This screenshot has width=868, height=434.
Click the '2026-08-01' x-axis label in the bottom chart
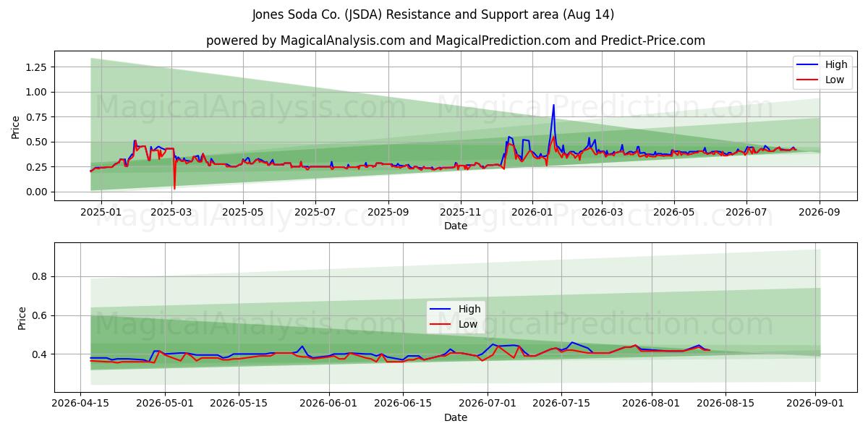tap(652, 404)
